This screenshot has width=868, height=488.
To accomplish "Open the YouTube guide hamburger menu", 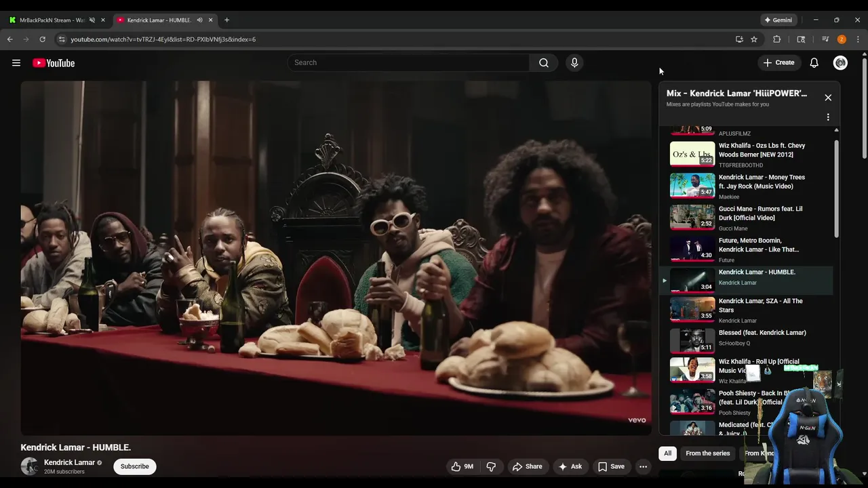I will point(16,63).
